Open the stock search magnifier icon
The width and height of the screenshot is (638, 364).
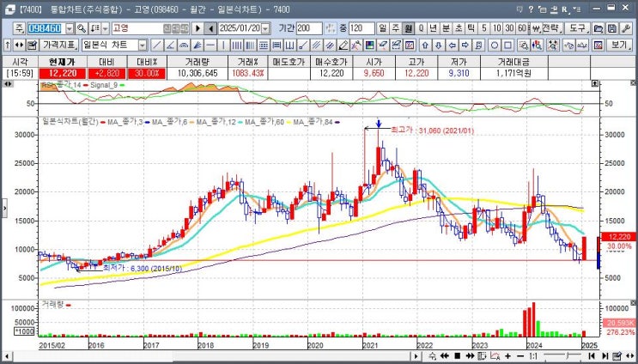click(82, 28)
